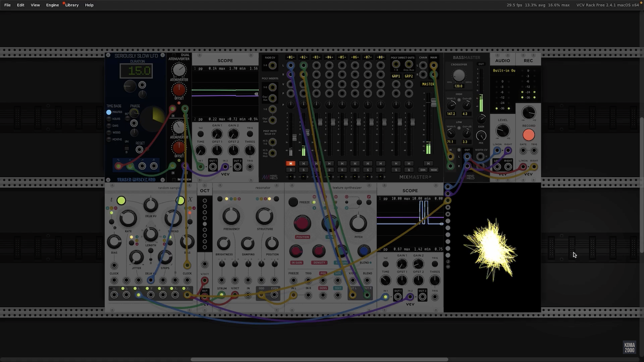Click the horizontal scrollbar at the bottom
This screenshot has height=362, width=644.
[319, 359]
